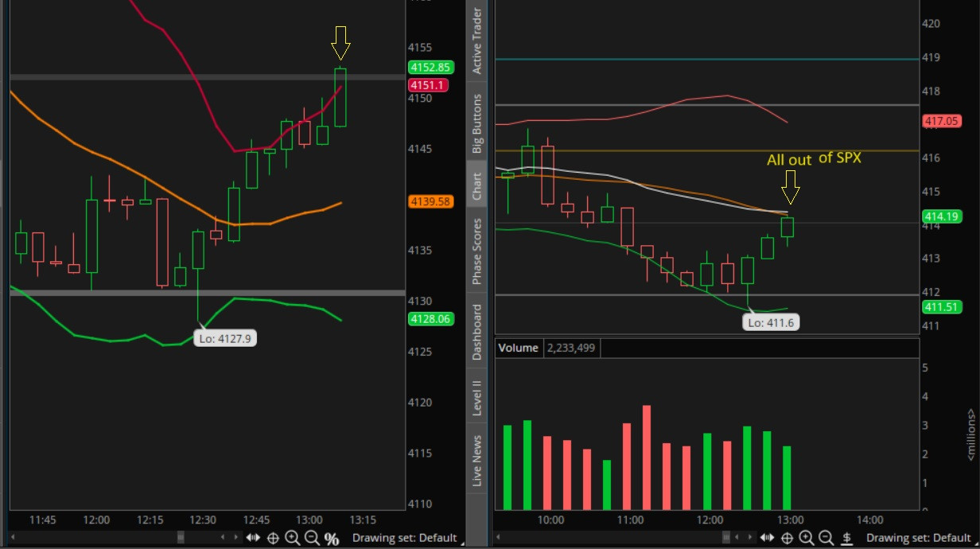980x549 pixels.
Task: Click the green 4128.06 price bubble
Action: (430, 319)
